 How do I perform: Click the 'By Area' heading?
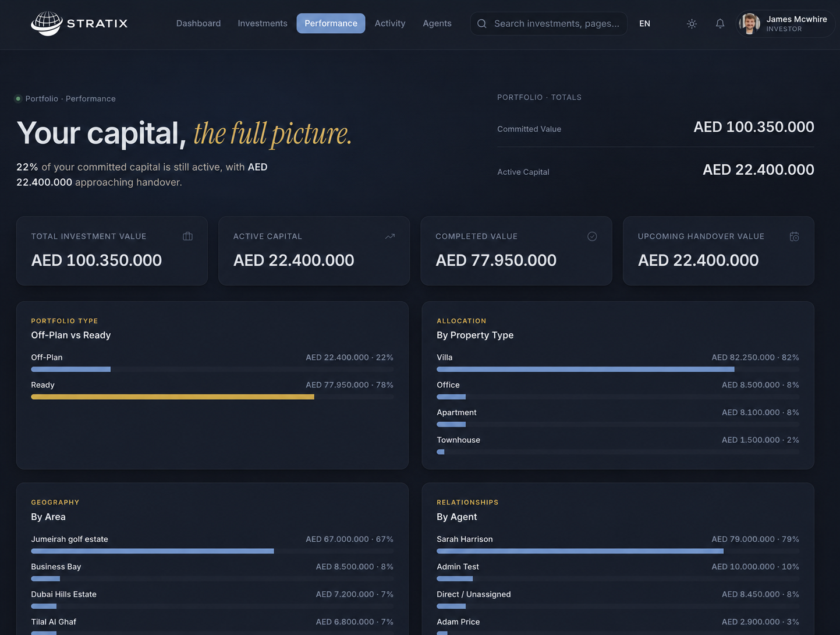(x=48, y=517)
